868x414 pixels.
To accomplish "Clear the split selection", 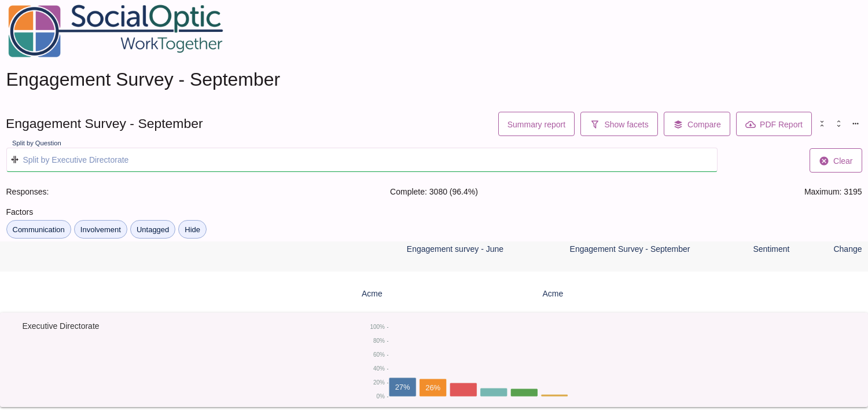I will point(836,160).
